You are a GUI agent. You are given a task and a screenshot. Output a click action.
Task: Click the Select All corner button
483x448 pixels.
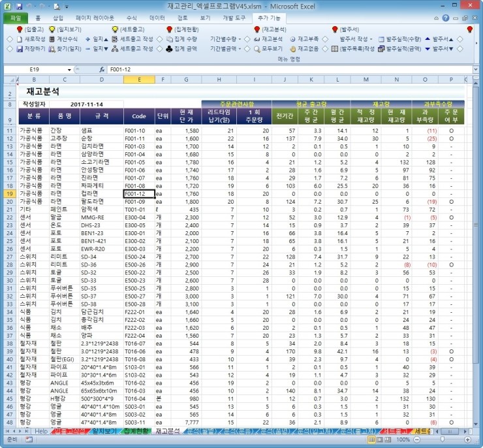point(10,80)
